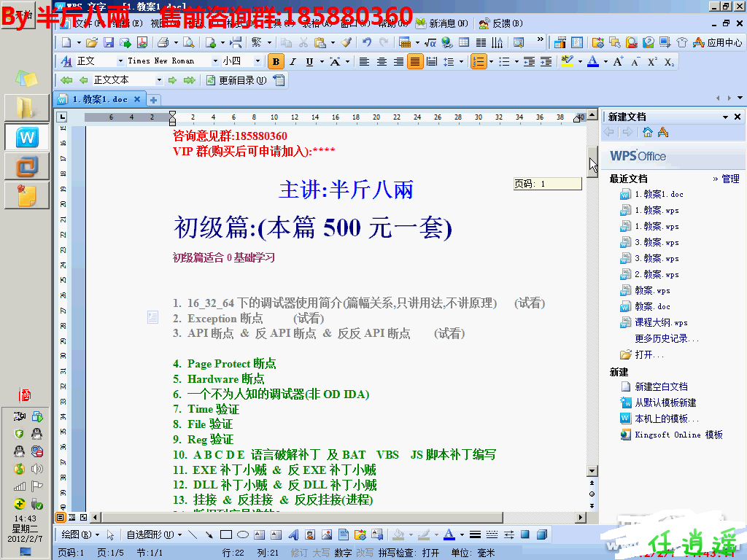Screen dimensions: 747x560
Task: Toggle Italic formatting button
Action: coord(293,62)
